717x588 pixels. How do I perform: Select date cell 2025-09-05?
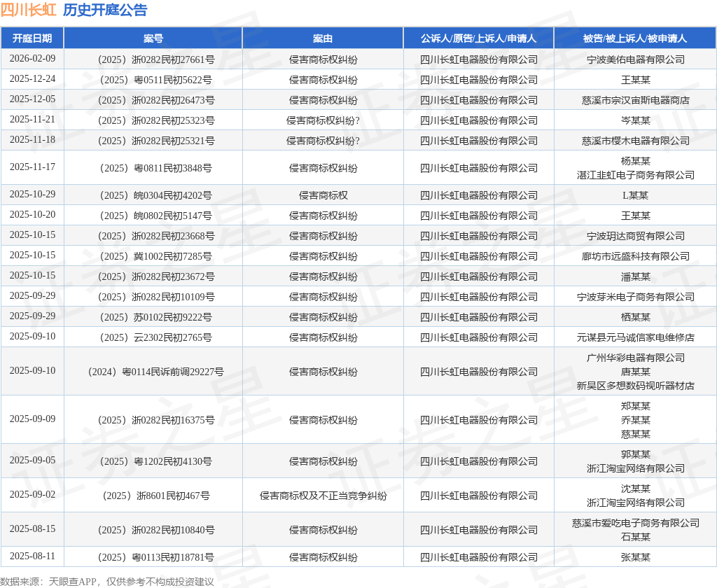(x=32, y=460)
